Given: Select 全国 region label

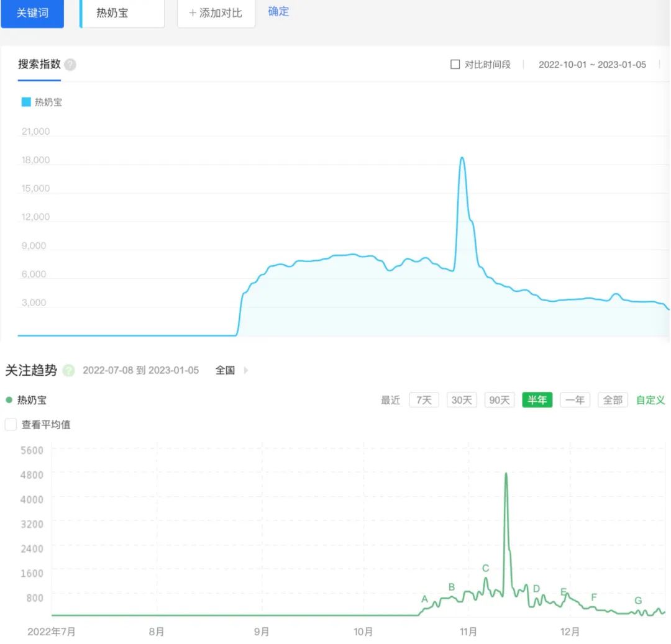Looking at the screenshot, I should (225, 370).
